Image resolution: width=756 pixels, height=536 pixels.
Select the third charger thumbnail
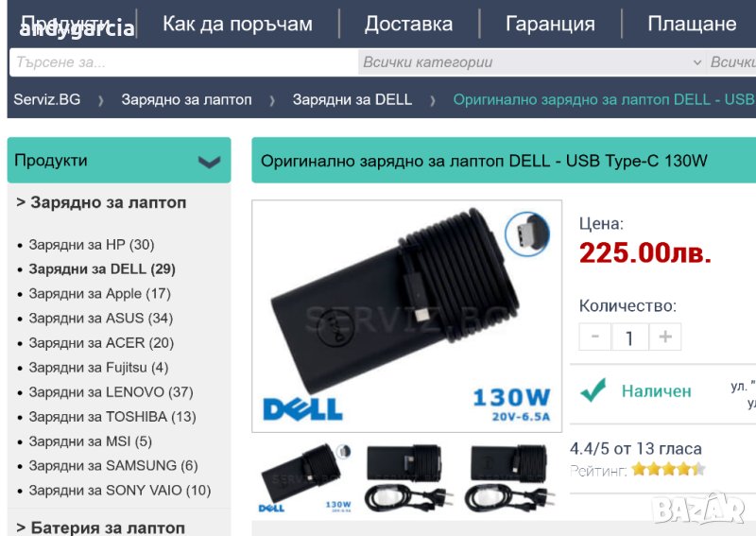coord(510,478)
